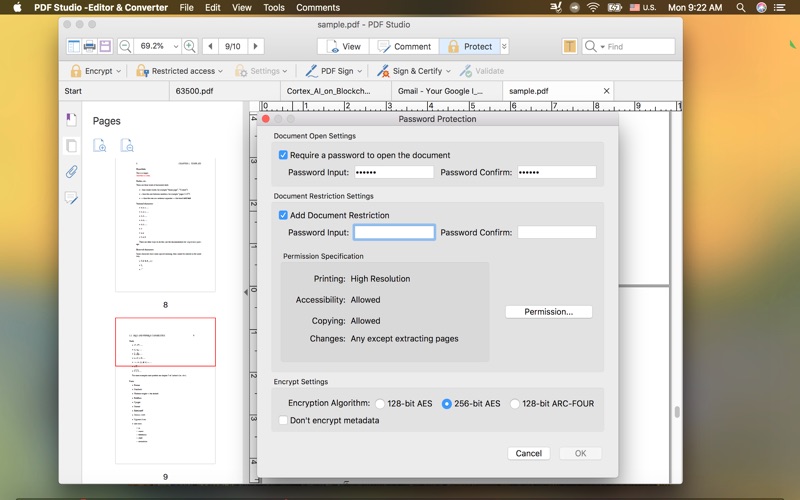Switch to the 63500.pdf tab
This screenshot has width=800, height=500.
194,91
